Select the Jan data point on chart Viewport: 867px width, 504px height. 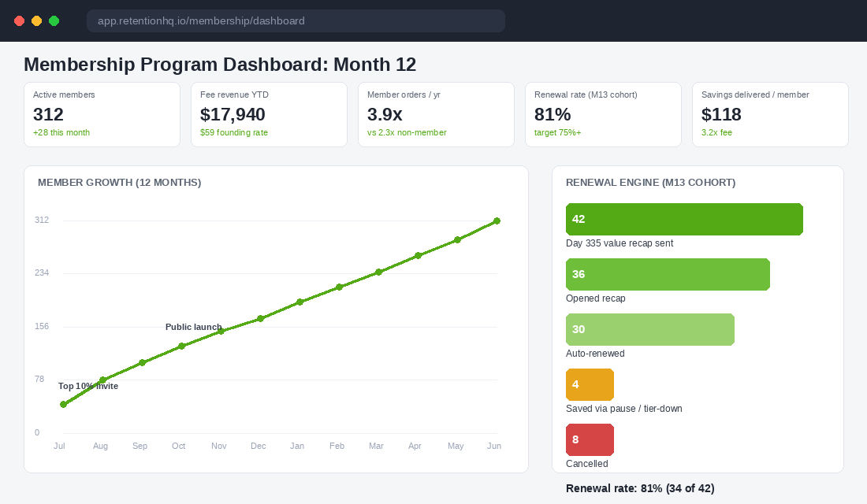(x=300, y=302)
